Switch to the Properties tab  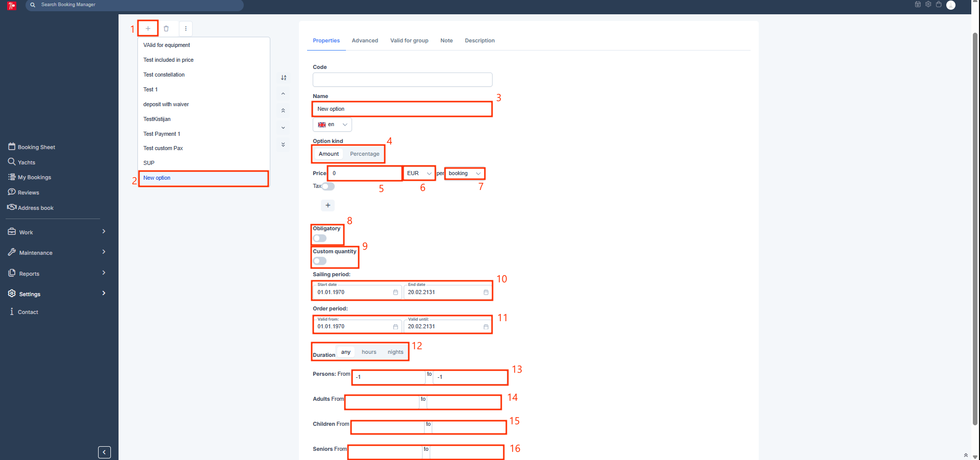click(x=326, y=40)
